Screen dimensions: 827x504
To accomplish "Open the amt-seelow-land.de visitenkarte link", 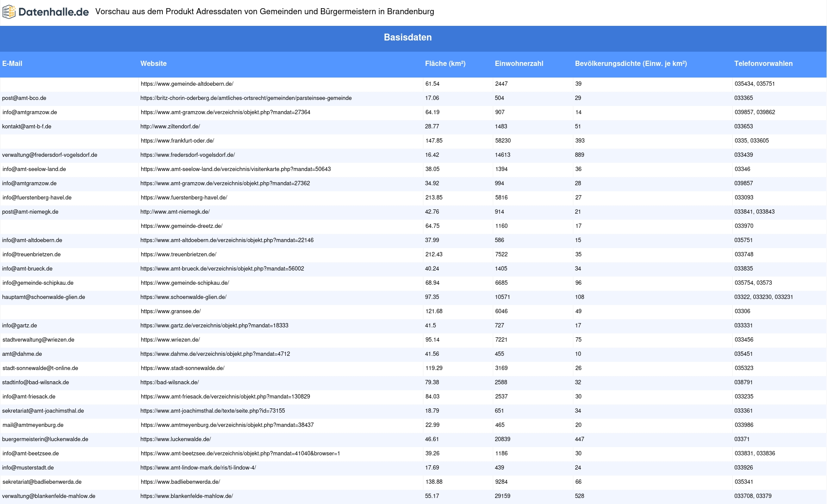I will pyautogui.click(x=236, y=169).
